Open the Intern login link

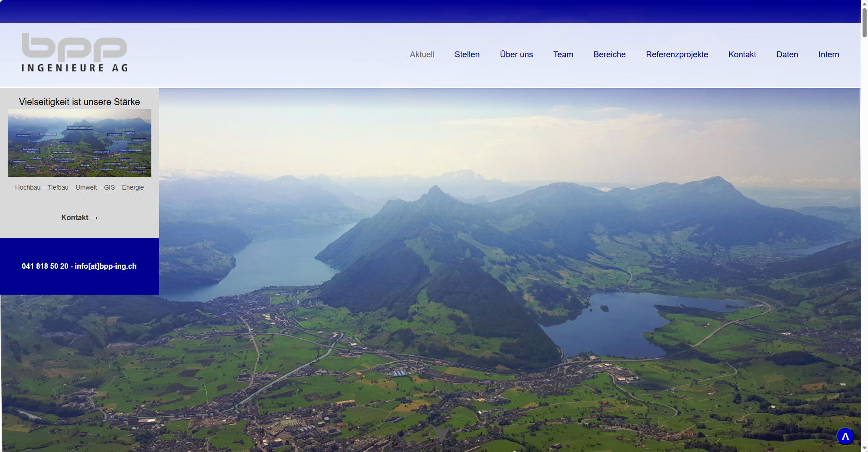(x=828, y=55)
